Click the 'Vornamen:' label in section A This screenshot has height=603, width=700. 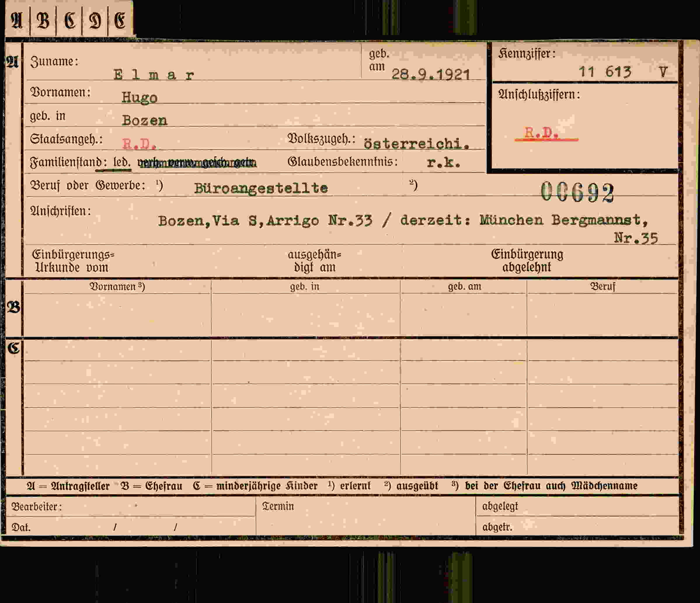tap(60, 92)
